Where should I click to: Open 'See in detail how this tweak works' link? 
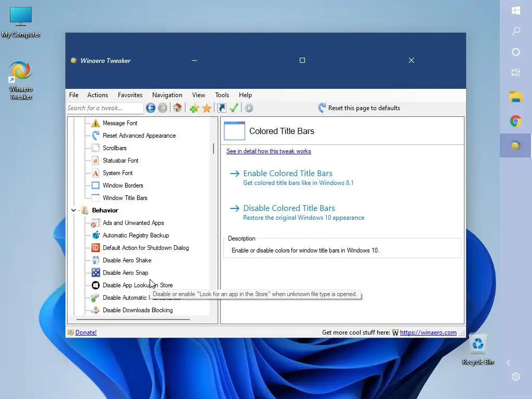269,151
